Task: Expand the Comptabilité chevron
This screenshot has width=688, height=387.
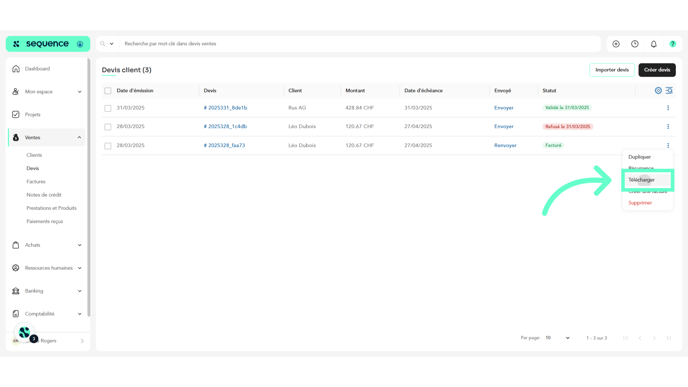Action: click(x=79, y=314)
